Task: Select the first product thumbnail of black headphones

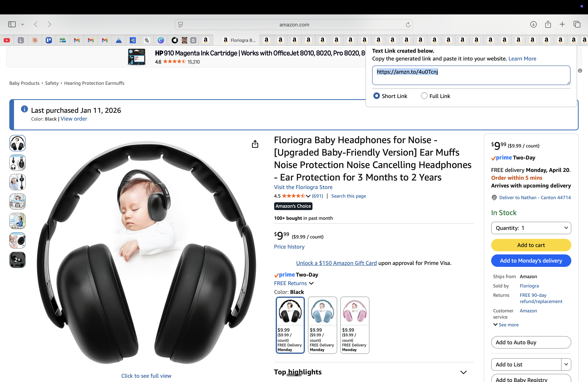Action: click(x=17, y=143)
